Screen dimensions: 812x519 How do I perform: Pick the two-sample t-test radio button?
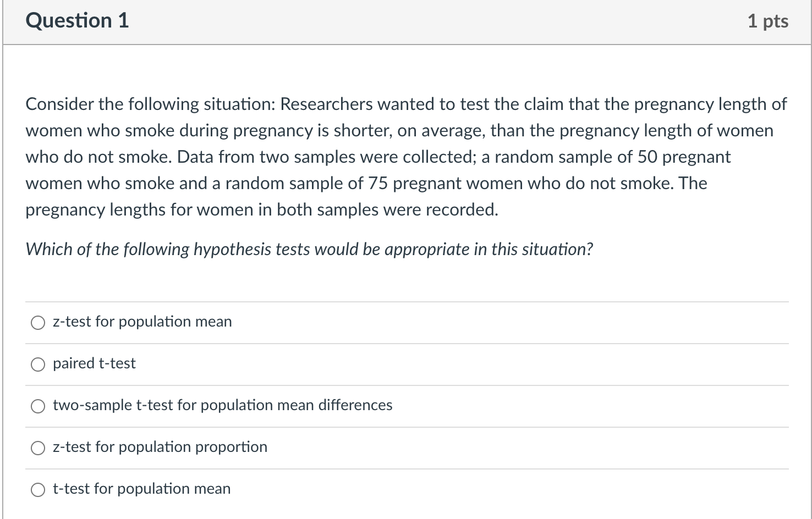click(x=38, y=406)
